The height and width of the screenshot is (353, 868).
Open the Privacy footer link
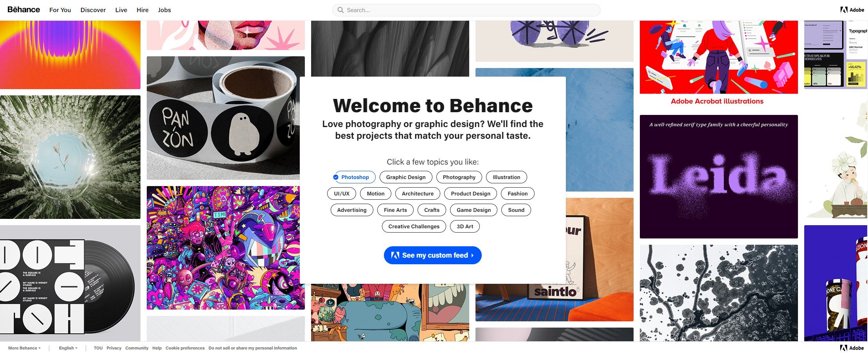114,348
